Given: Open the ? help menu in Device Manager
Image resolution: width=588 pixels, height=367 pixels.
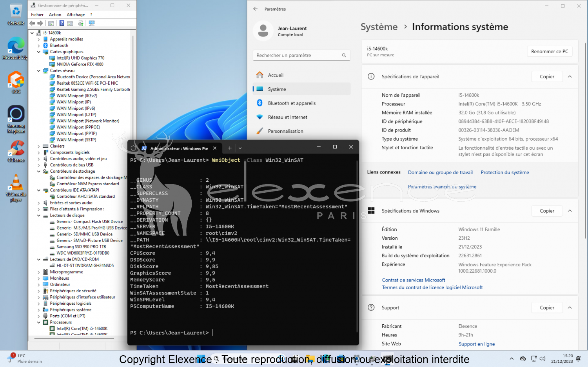Looking at the screenshot, I should pyautogui.click(x=91, y=14).
